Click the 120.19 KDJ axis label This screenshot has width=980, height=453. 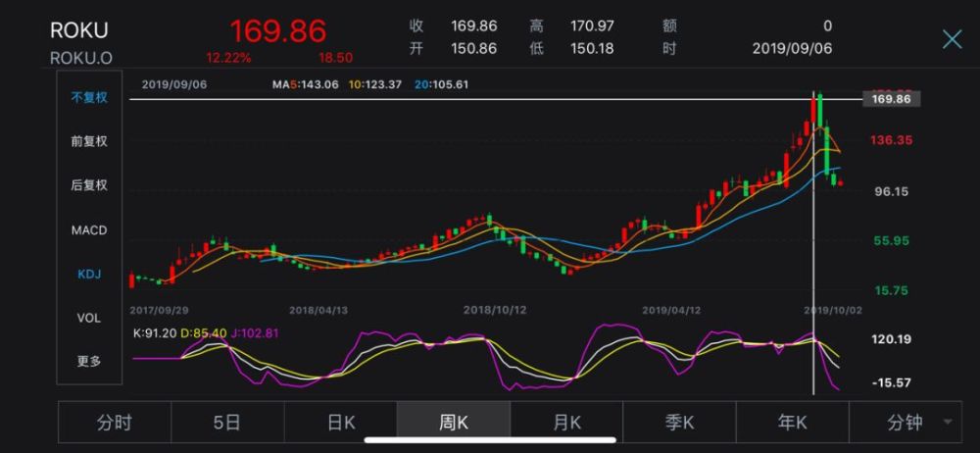pyautogui.click(x=891, y=339)
